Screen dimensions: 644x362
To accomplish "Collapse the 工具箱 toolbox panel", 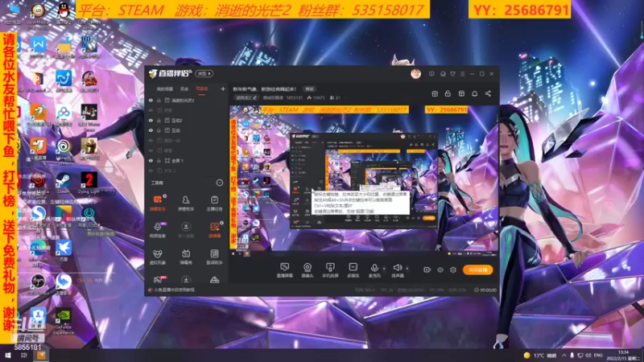I will pos(219,183).
